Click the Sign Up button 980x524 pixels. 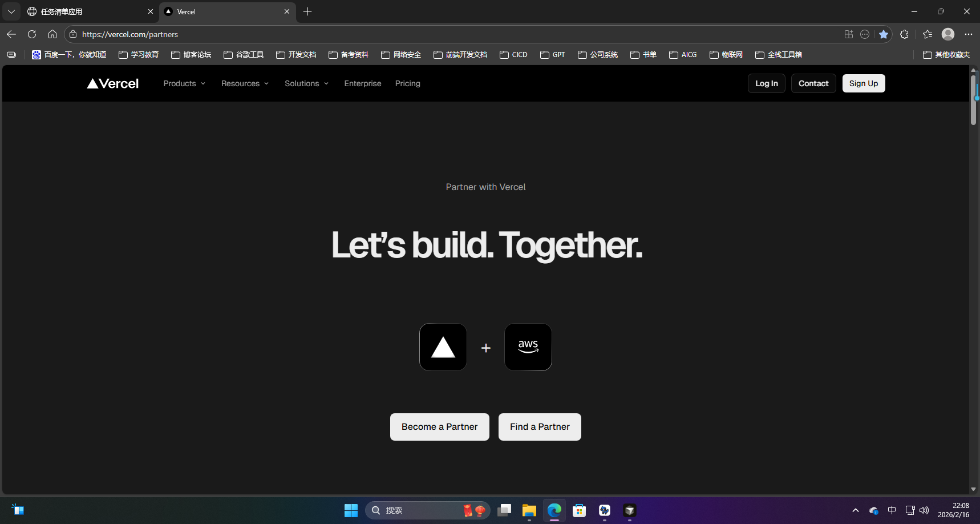(x=864, y=83)
